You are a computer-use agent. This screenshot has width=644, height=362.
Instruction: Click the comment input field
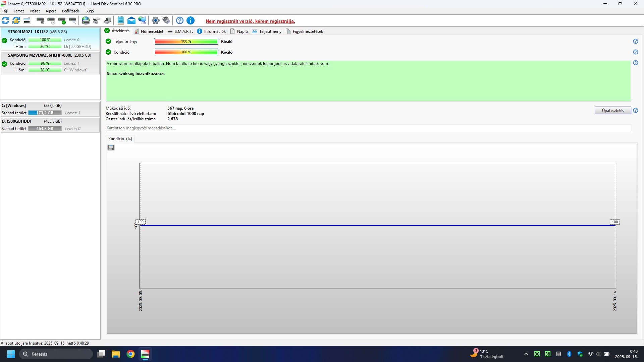click(368, 128)
